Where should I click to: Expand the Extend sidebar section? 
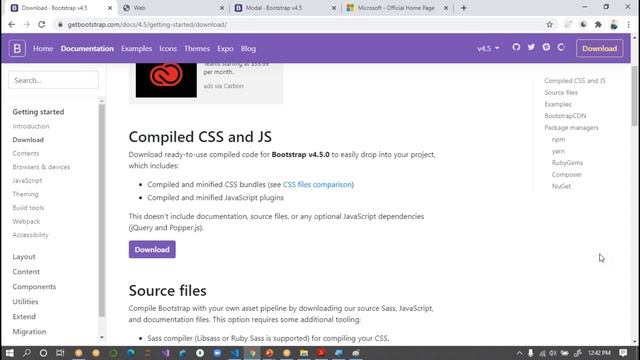pyautogui.click(x=24, y=316)
